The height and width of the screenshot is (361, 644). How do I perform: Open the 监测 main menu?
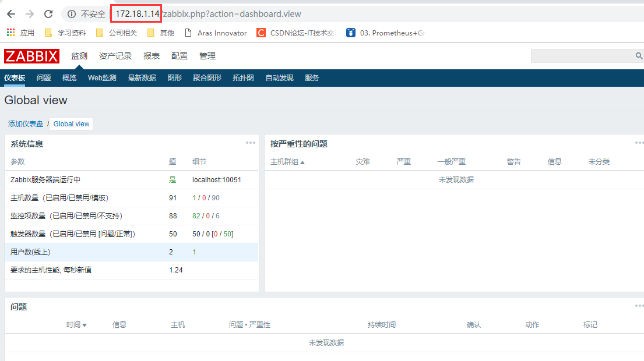pos(79,56)
